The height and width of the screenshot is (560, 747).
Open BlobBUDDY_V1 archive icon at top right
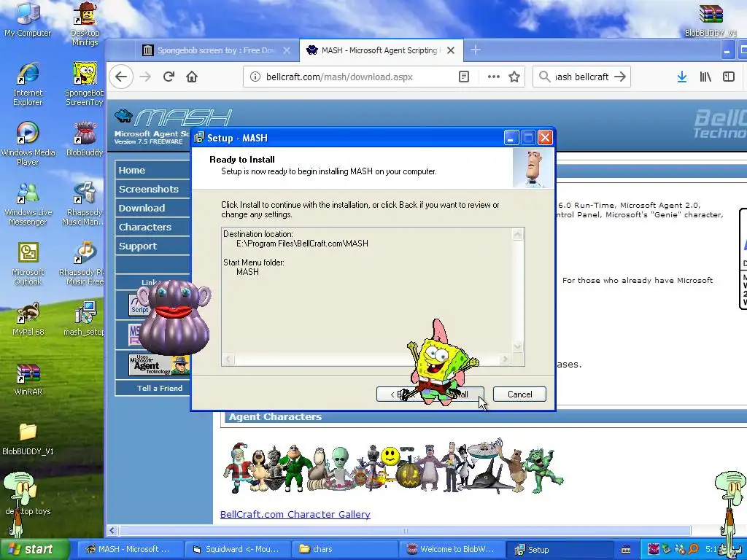711,20
